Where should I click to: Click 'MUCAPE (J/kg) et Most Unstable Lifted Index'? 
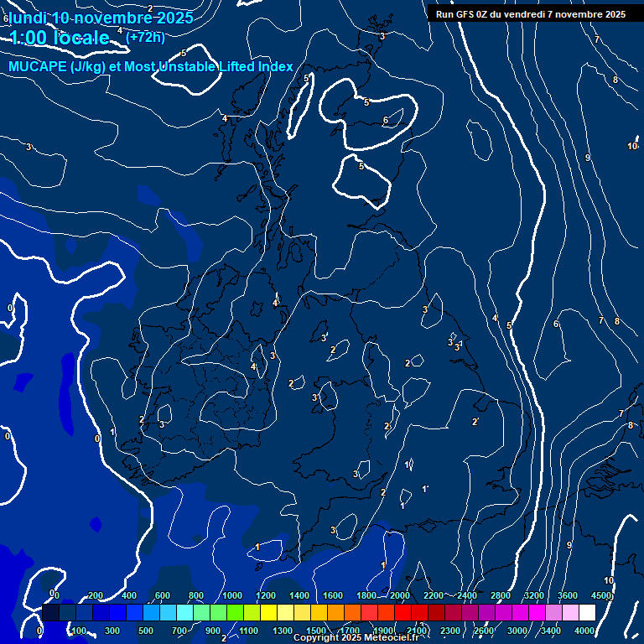pos(151,66)
